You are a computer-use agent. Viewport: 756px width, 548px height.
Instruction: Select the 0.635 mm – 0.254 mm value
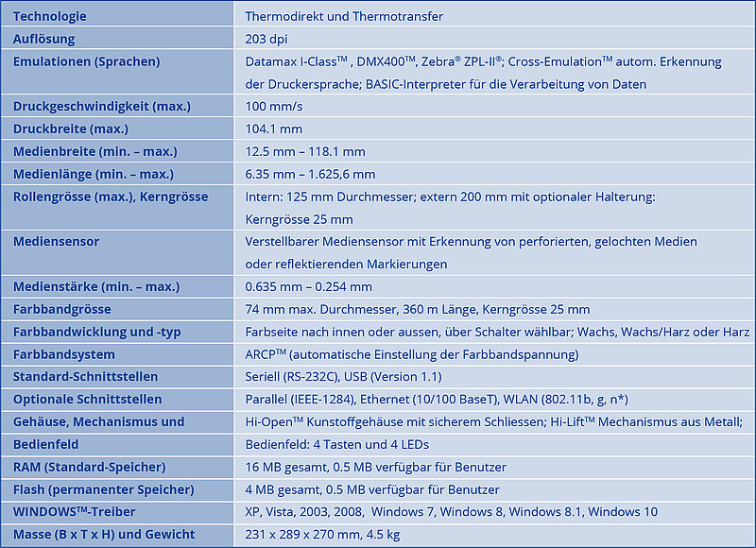tap(309, 286)
